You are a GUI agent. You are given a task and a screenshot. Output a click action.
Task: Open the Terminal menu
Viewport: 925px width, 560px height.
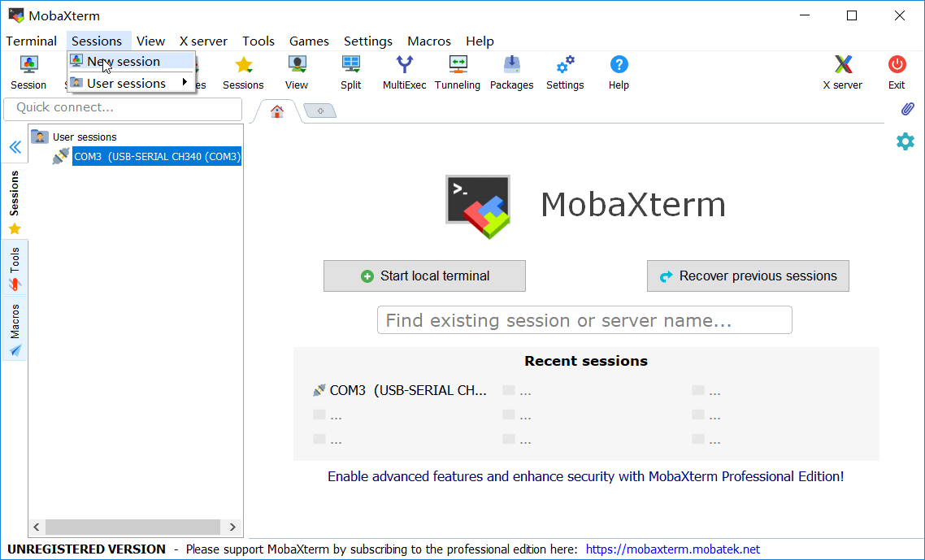click(x=31, y=41)
